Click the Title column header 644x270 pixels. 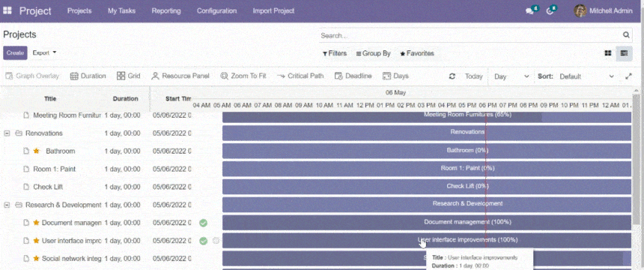50,99
